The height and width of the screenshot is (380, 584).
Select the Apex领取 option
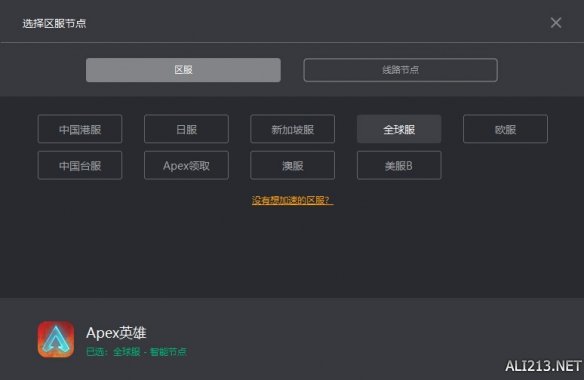coord(186,165)
